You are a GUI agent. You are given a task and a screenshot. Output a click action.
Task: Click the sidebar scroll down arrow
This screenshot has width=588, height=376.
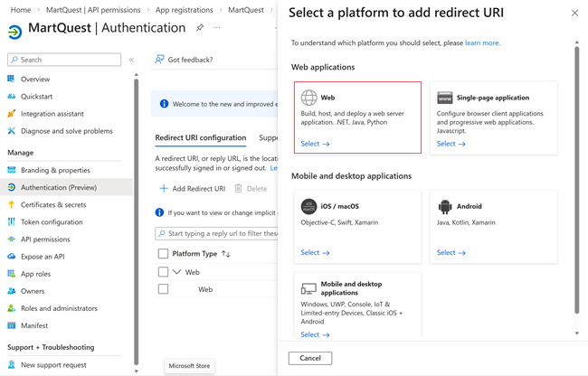click(x=136, y=371)
